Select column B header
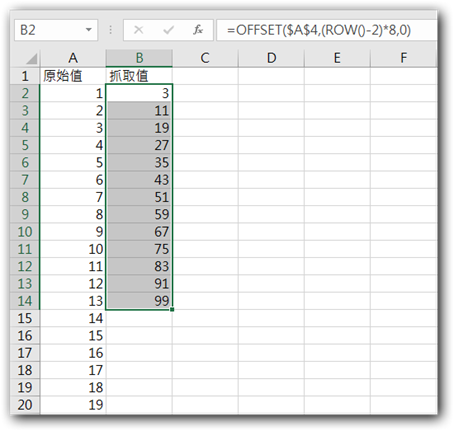454x431 pixels. point(139,58)
